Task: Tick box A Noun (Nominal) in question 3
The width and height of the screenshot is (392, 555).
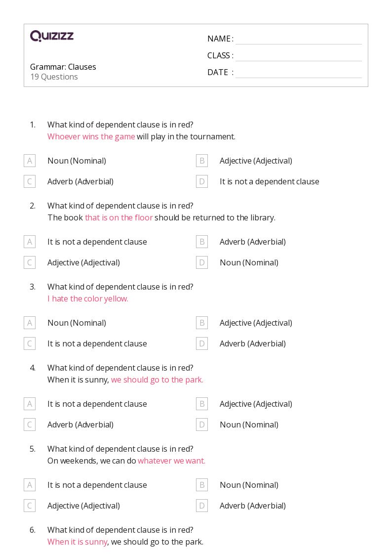Action: click(x=30, y=323)
